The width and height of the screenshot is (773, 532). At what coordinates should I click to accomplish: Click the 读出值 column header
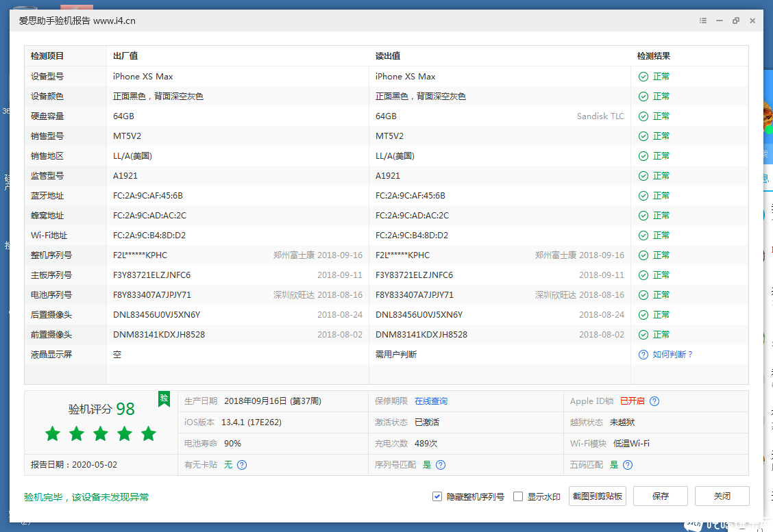[387, 56]
